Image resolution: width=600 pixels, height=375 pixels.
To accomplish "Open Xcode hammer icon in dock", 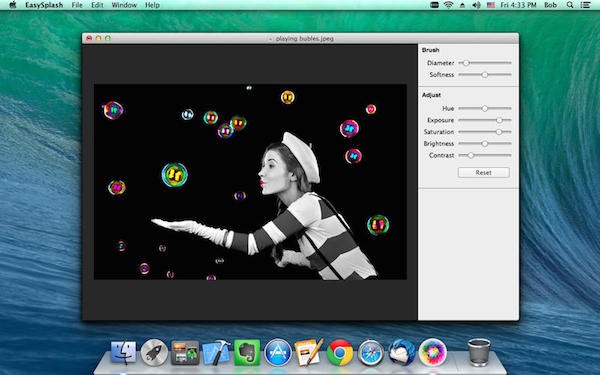I will tap(217, 352).
